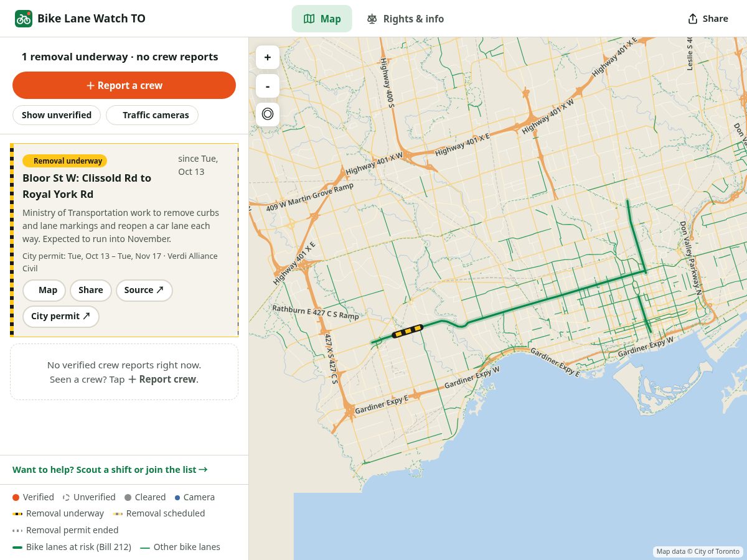The height and width of the screenshot is (560, 747).
Task: Click the Share button in the header
Action: [x=708, y=19]
